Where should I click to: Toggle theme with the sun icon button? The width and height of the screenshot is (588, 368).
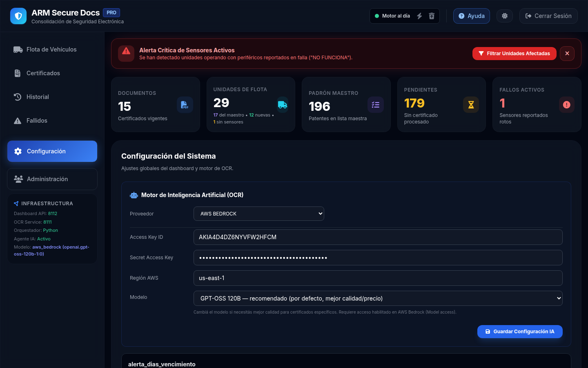click(x=505, y=16)
